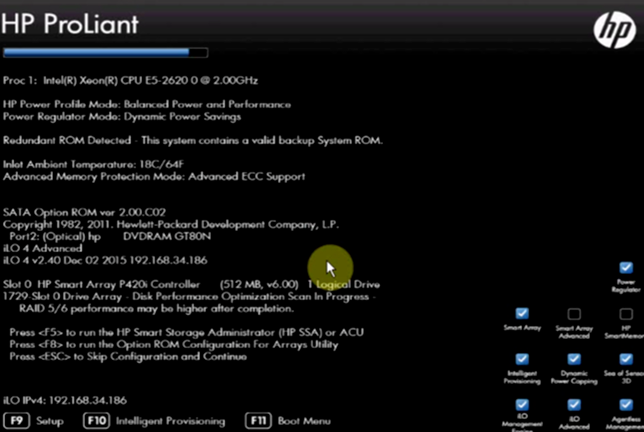Click the '1729-Slot 0 Drive Array' message line
644x432 pixels.
(189, 296)
